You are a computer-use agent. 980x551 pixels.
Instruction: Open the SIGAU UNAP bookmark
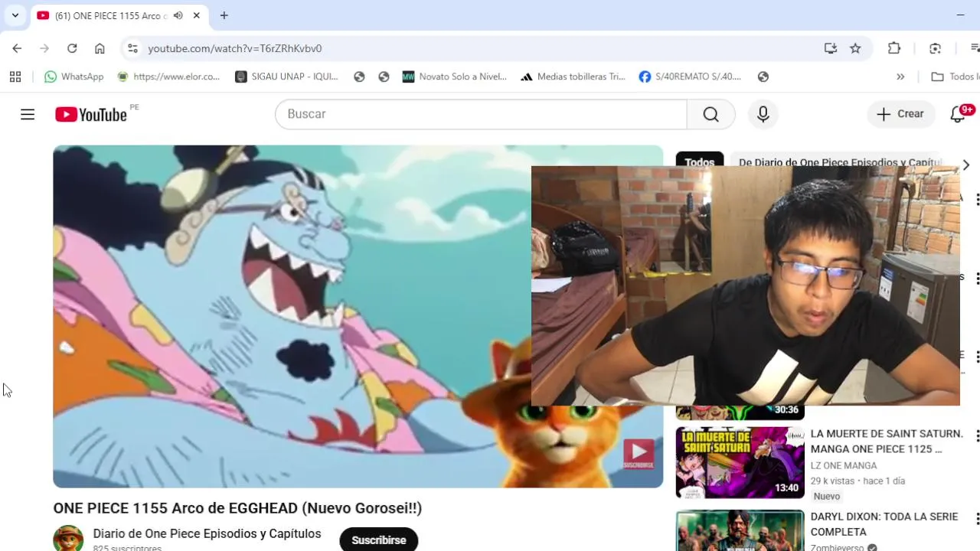(x=286, y=77)
